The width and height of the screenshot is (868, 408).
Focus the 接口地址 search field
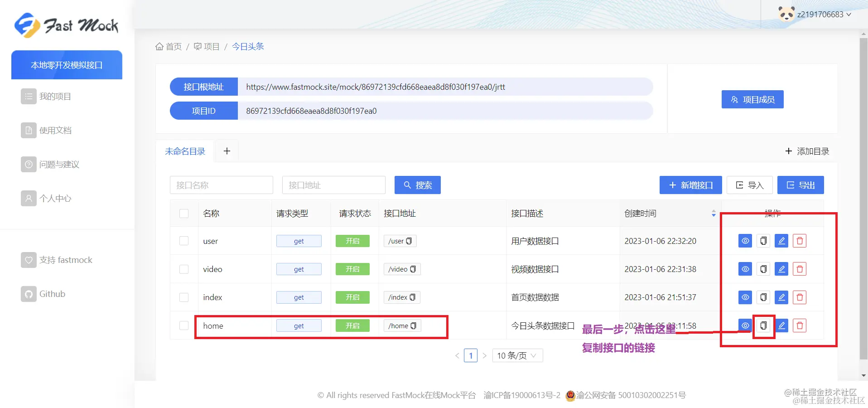click(334, 185)
